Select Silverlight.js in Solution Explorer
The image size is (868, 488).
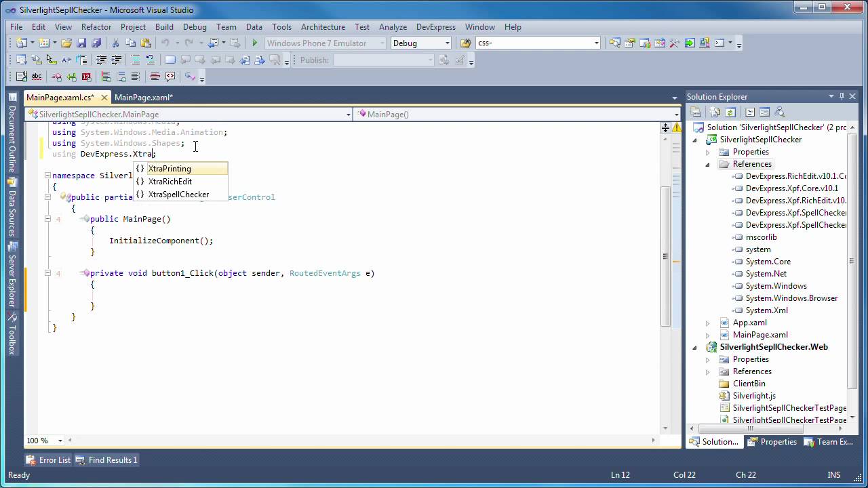tap(754, 396)
